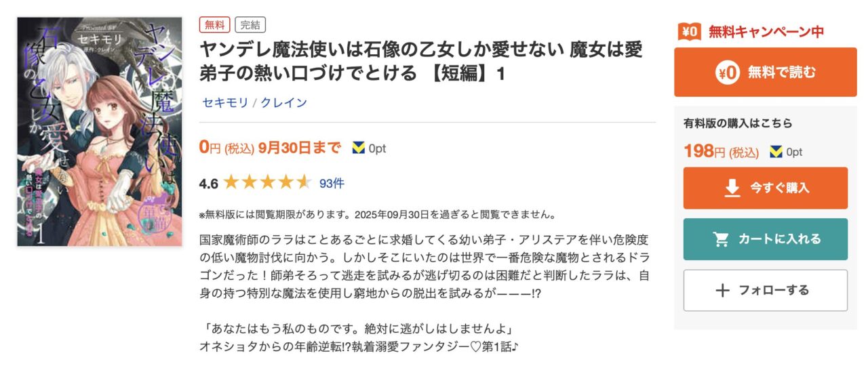Click the plus icon on フォローする
868x368 pixels.
point(723,290)
